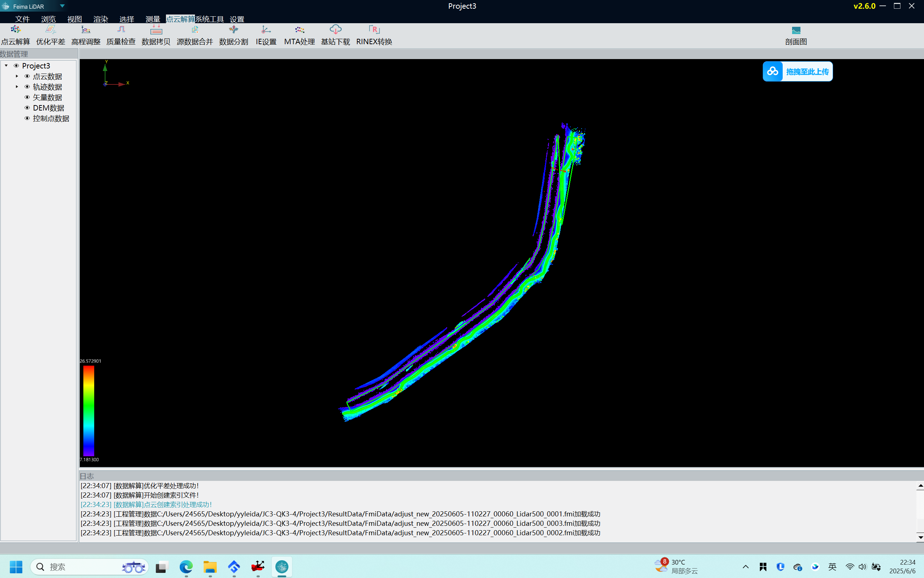Hide the 控制点数据 layer via eye icon
This screenshot has height=578, width=924.
(x=27, y=118)
